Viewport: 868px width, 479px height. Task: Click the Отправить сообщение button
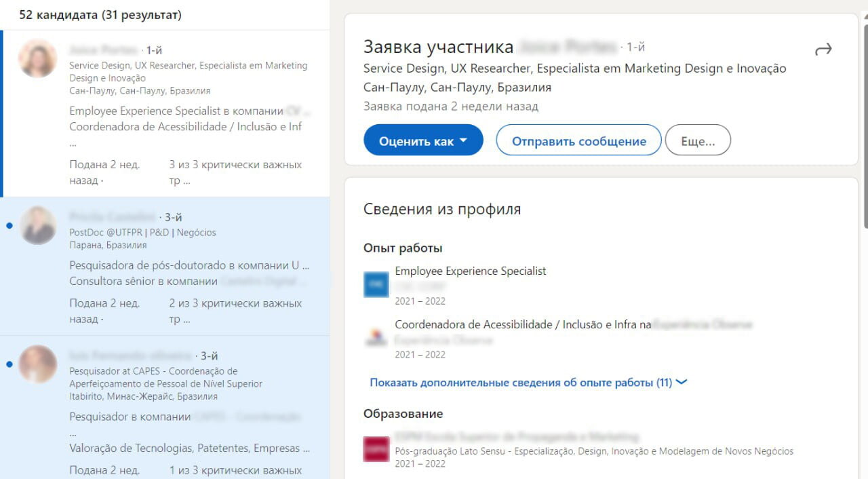point(578,141)
